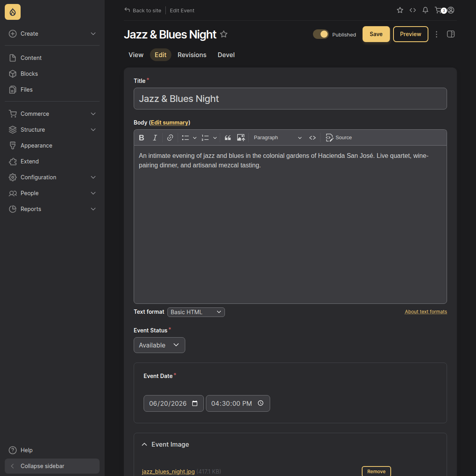Insert a numbered list
476x476 pixels.
point(205,138)
